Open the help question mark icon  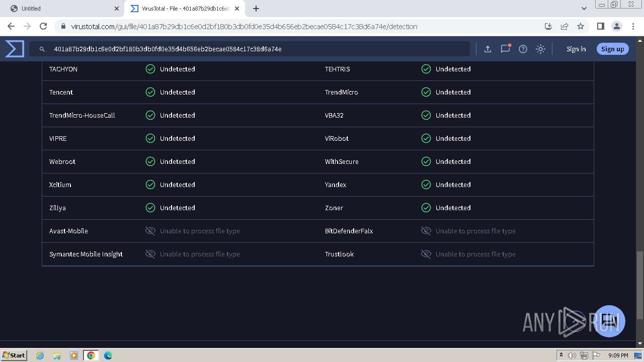523,49
